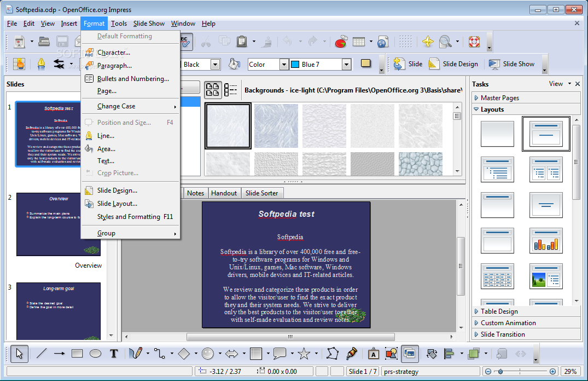Switch Gallery to Icon View
The width and height of the screenshot is (588, 381).
tap(213, 90)
